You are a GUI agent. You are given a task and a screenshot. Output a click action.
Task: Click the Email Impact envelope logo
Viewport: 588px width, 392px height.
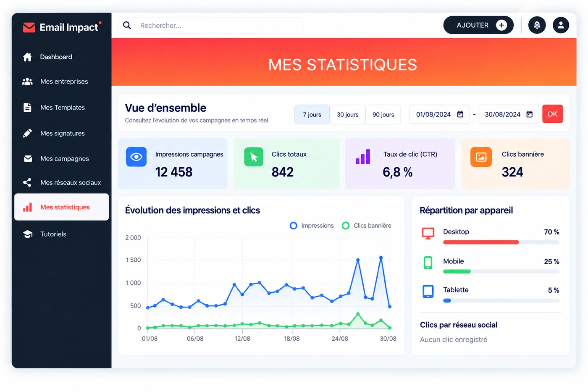[29, 27]
